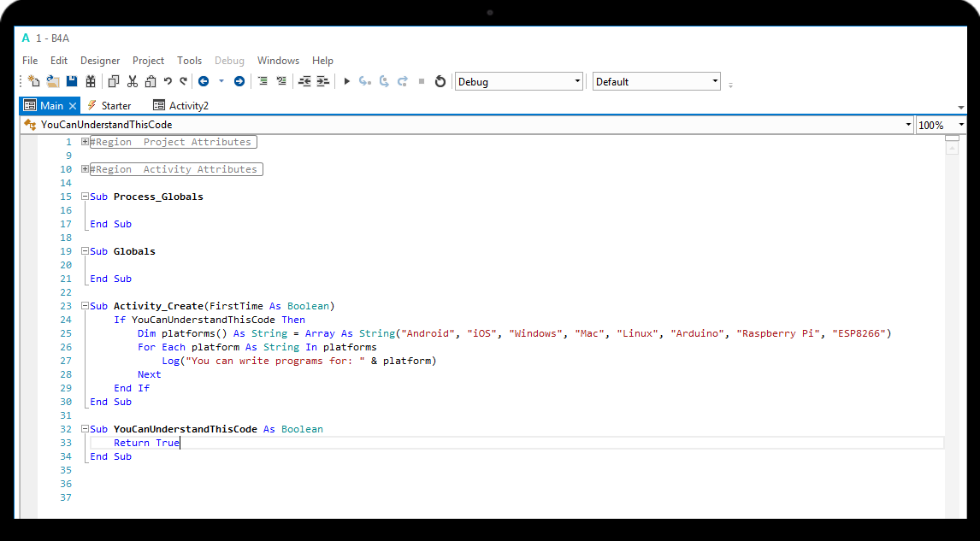Decrease indent of the selected lines
Screen dimensions: 980x541
coord(304,81)
